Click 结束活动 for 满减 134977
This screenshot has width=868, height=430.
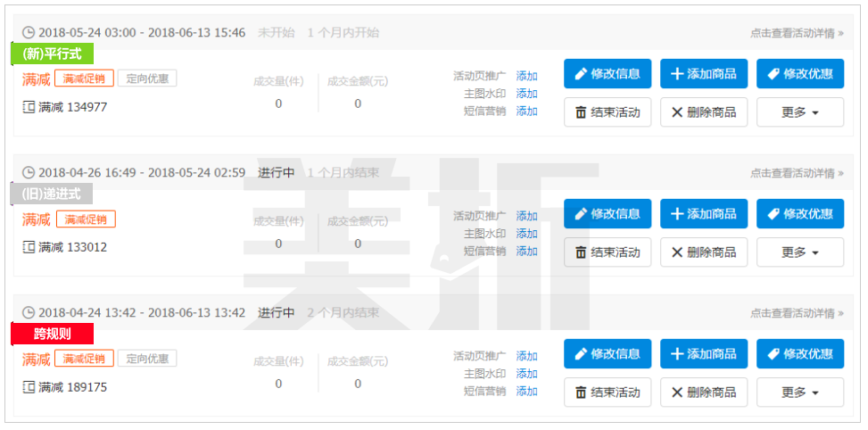click(x=608, y=112)
